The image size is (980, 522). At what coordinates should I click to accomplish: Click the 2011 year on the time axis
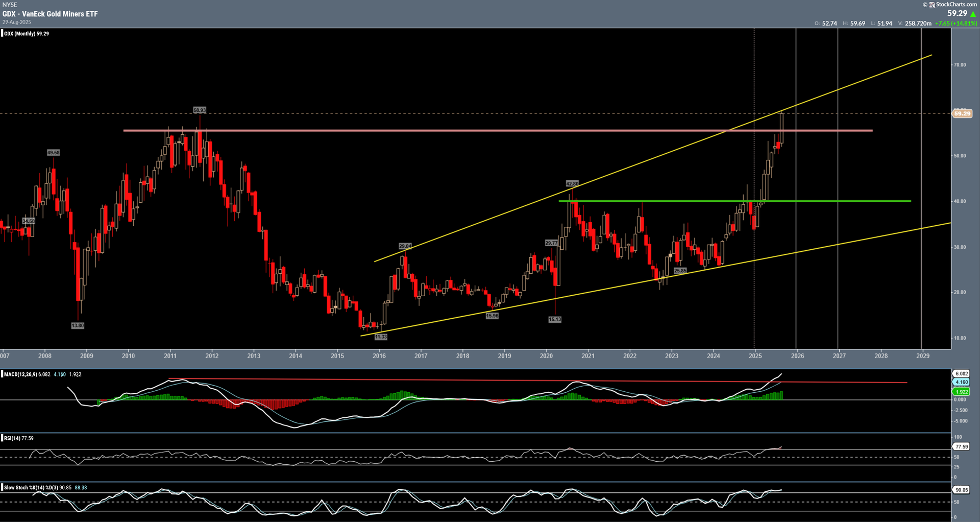point(170,356)
